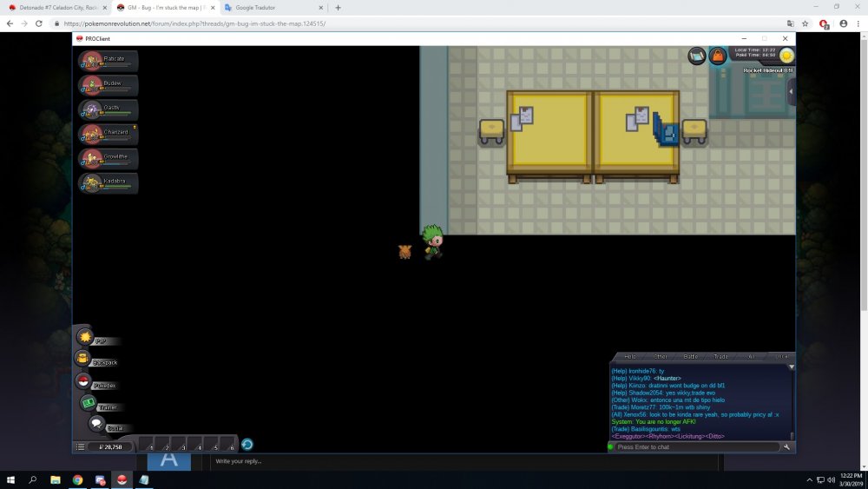
Task: Open the Backpack menu icon
Action: pos(83,359)
